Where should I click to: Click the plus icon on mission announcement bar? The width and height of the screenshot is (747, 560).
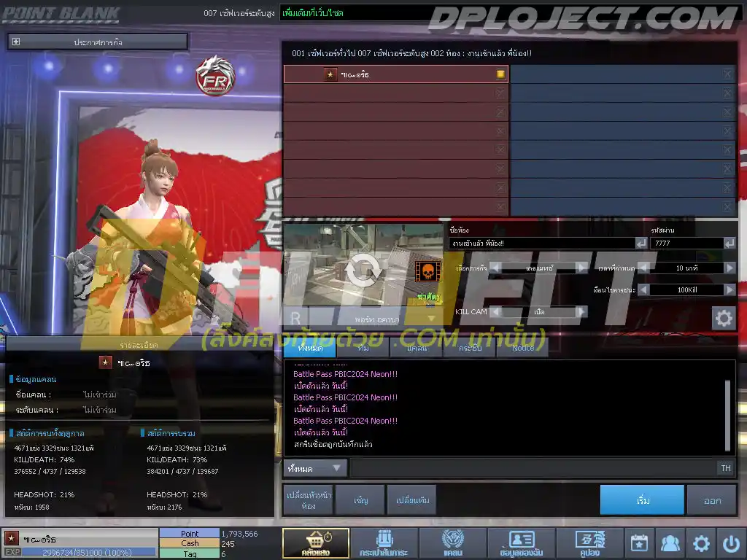(x=16, y=42)
